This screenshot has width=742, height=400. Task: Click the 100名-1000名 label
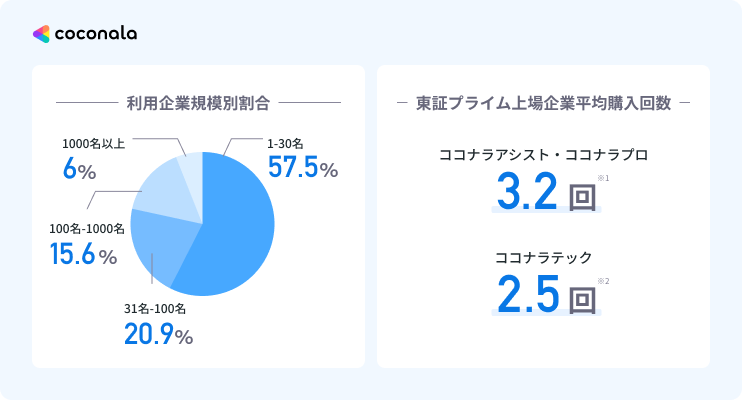coord(87,229)
